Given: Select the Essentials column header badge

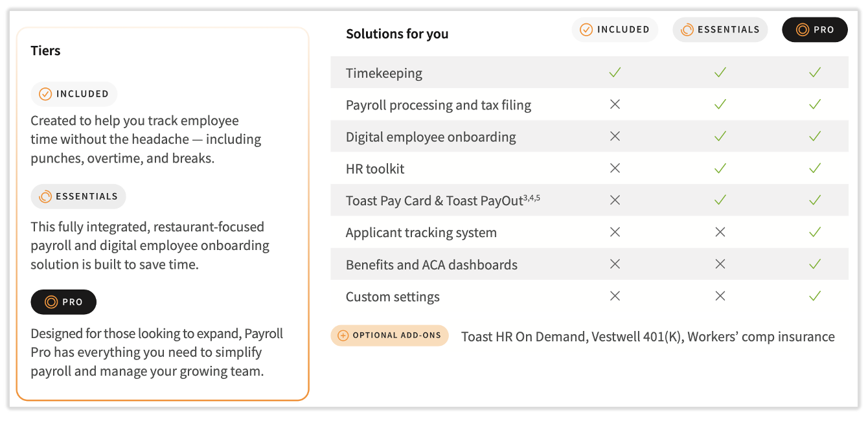Looking at the screenshot, I should 720,30.
